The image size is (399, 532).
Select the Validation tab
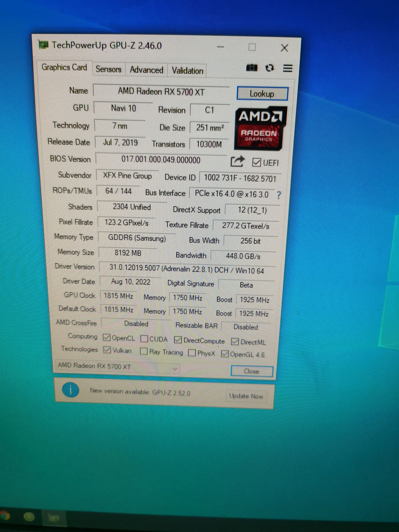pyautogui.click(x=187, y=71)
